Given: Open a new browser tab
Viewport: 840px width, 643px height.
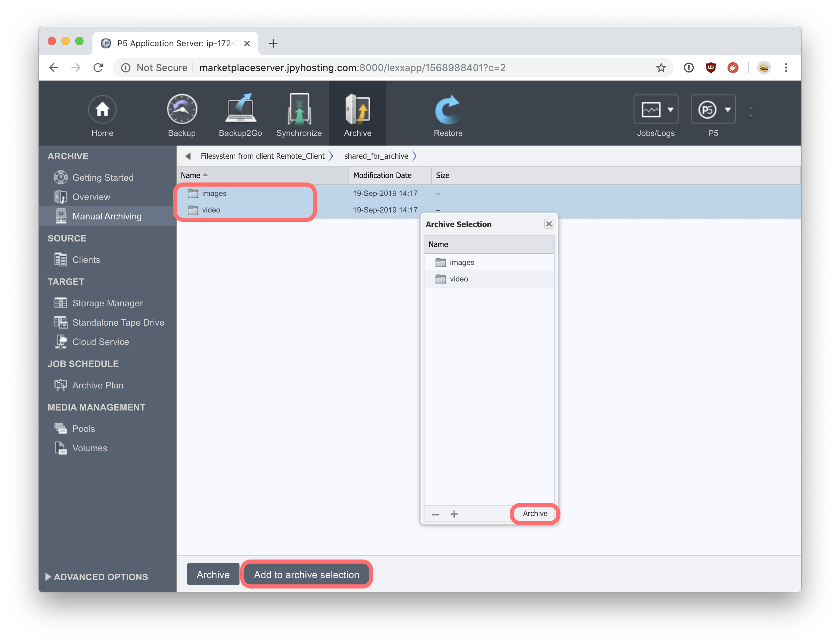Looking at the screenshot, I should click(273, 43).
